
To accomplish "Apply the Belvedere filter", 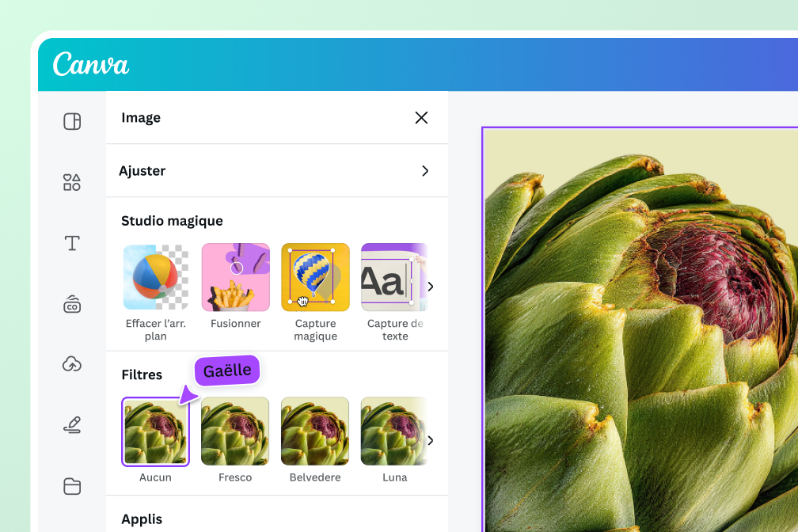I will pyautogui.click(x=315, y=431).
